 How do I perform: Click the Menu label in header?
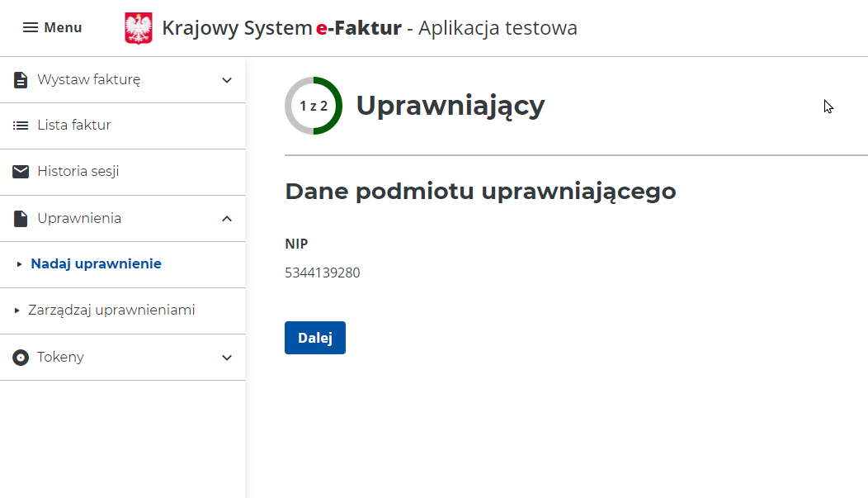point(63,28)
